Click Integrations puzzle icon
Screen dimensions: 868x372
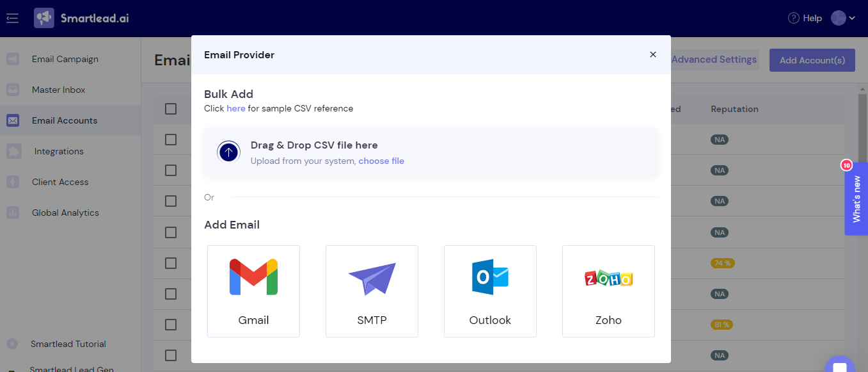click(x=13, y=151)
